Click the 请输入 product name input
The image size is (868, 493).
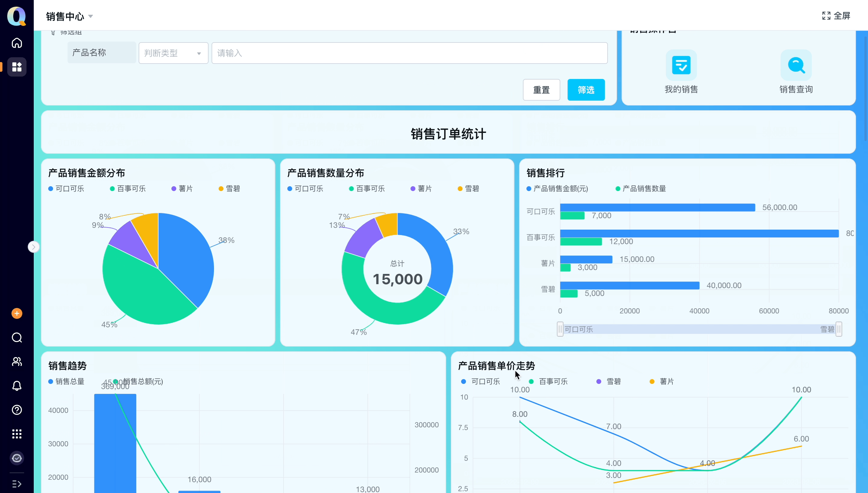tap(410, 53)
